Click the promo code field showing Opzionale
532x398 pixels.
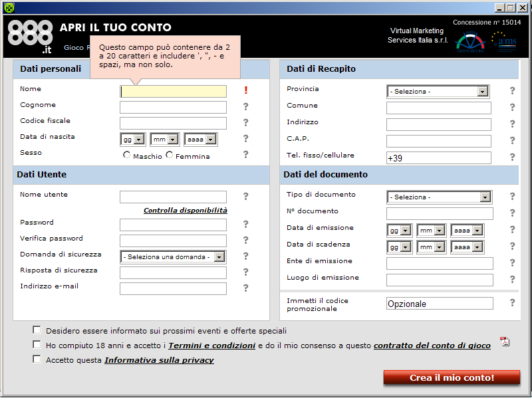[440, 304]
